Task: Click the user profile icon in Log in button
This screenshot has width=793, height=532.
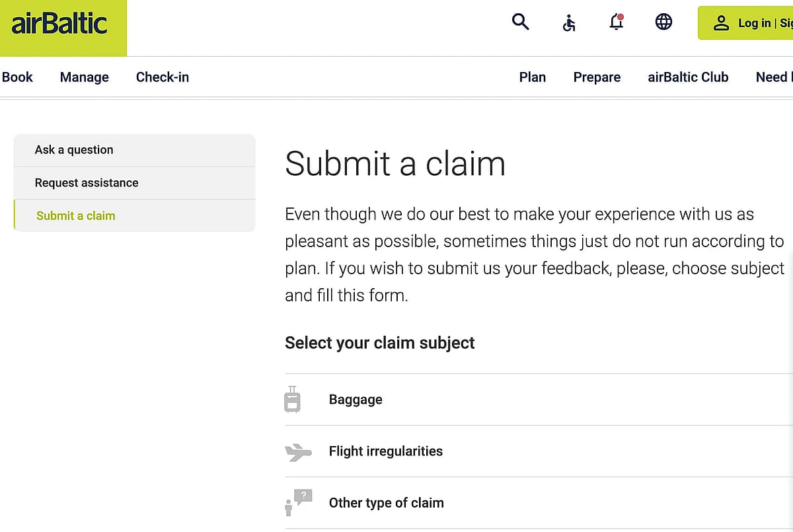Action: click(x=721, y=23)
